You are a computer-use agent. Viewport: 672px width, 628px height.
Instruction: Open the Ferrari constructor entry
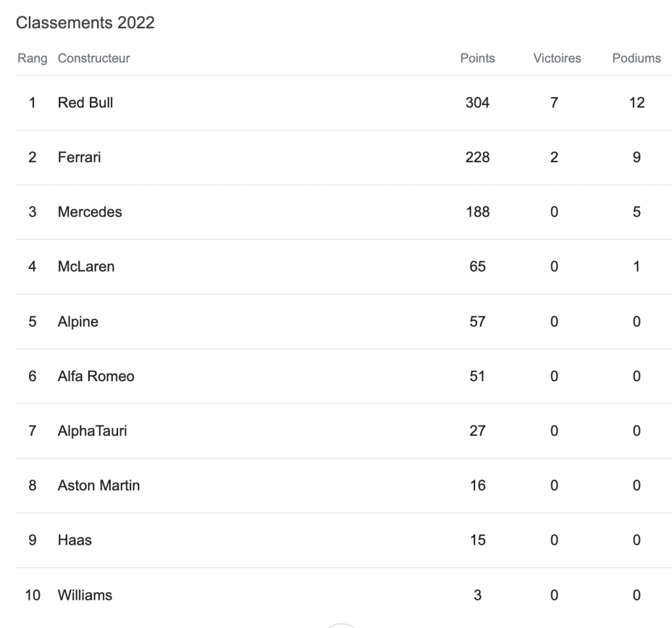79,157
